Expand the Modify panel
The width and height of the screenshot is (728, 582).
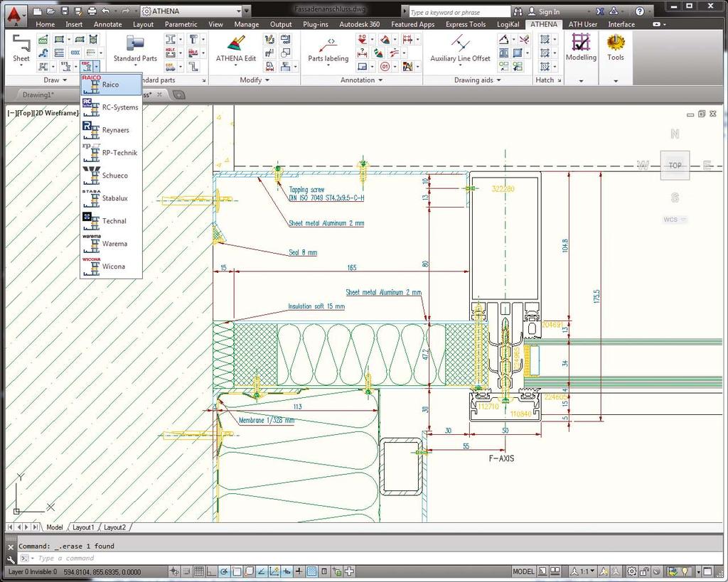255,80
